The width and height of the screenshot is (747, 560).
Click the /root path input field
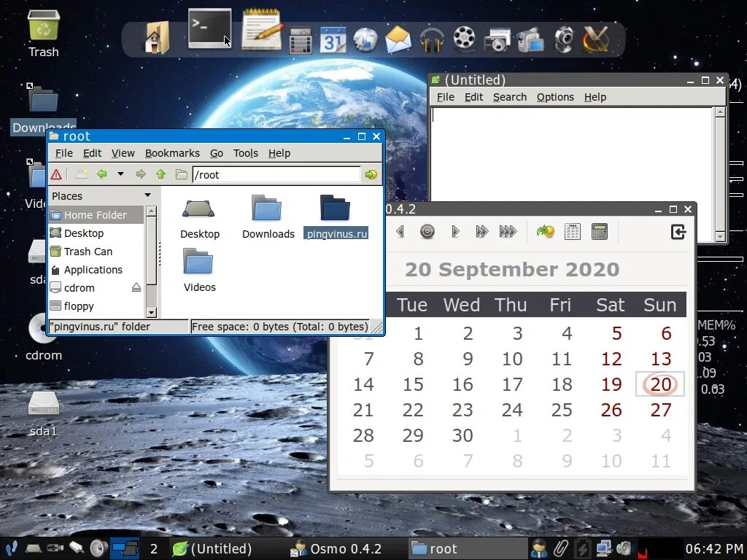coord(276,175)
